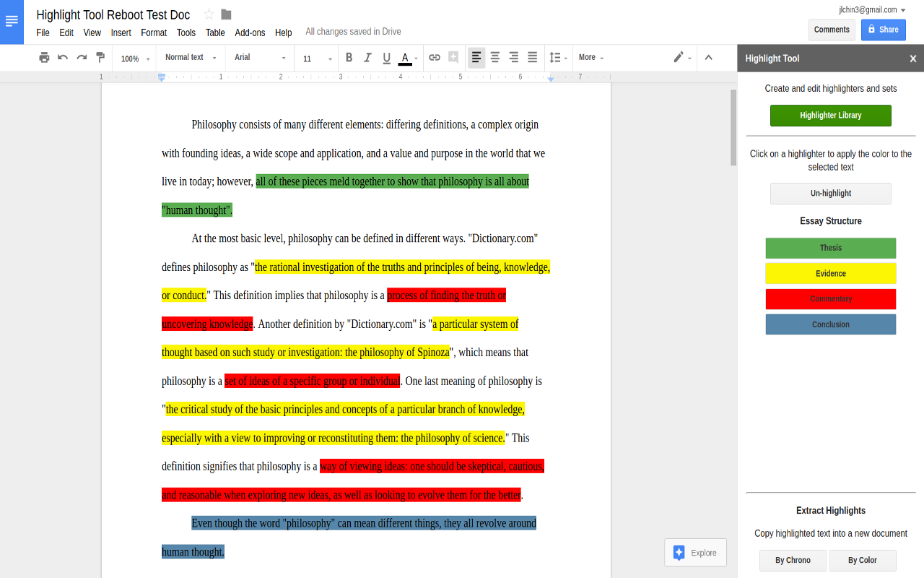Screen dimensions: 924x578
Task: Enable justified alignment
Action: click(532, 57)
